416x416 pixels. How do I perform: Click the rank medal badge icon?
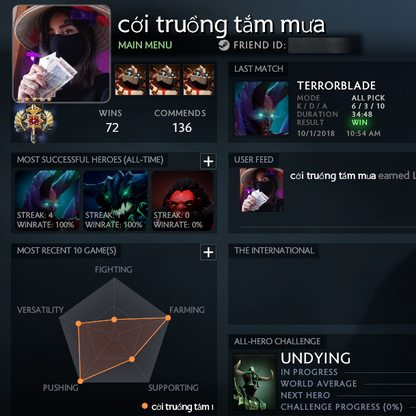coord(34,123)
